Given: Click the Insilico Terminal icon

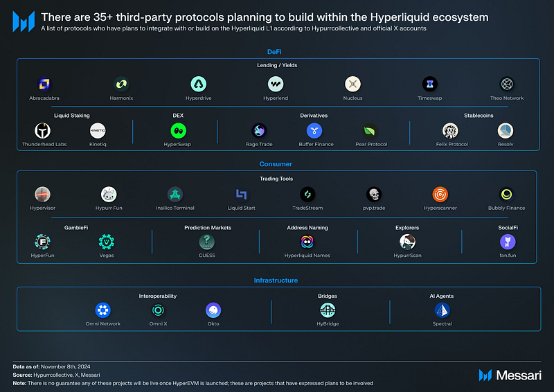Looking at the screenshot, I should point(175,195).
